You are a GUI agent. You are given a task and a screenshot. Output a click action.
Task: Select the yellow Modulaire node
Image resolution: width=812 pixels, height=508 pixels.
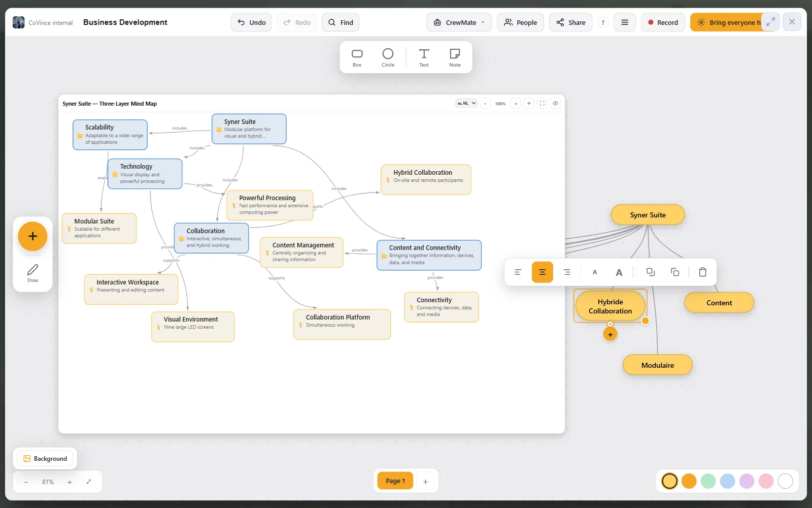click(x=658, y=365)
